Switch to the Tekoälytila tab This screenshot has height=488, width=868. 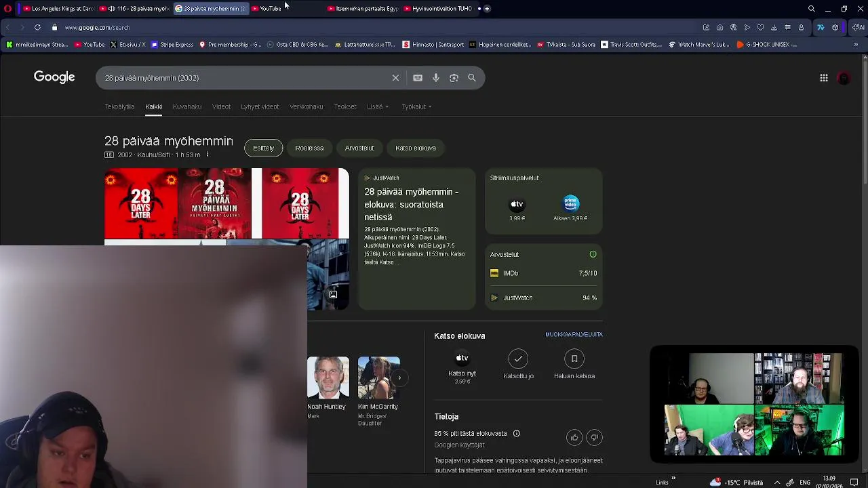point(119,106)
